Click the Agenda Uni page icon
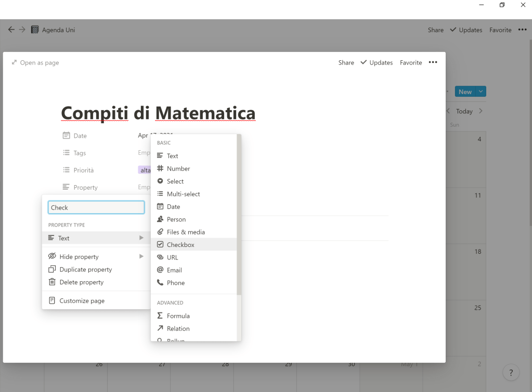Screen dimensions: 532x392 pyautogui.click(x=35, y=30)
